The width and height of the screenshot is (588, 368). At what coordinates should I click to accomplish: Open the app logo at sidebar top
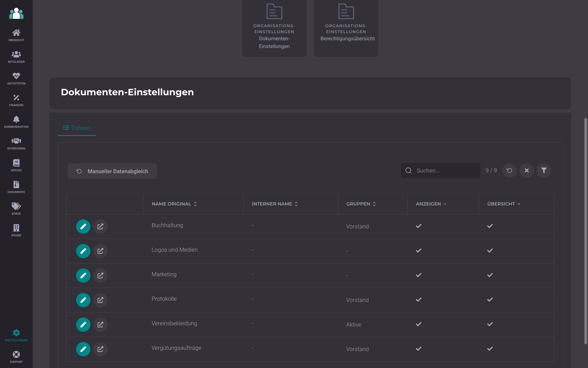pyautogui.click(x=16, y=13)
